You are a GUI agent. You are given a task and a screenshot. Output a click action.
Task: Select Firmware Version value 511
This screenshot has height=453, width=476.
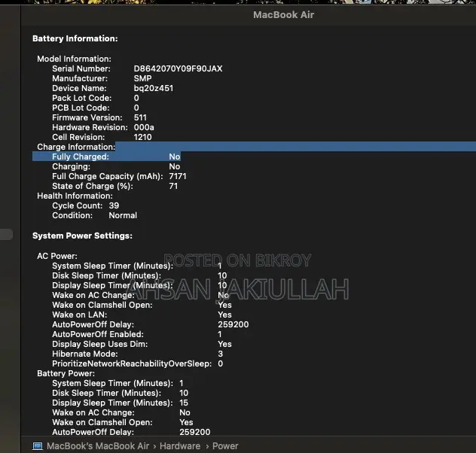tap(140, 117)
